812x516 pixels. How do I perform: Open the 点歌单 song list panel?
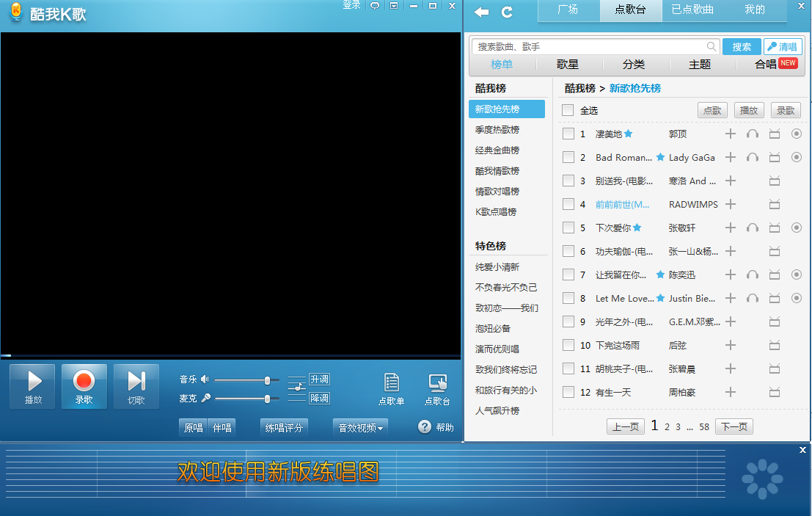click(x=391, y=387)
